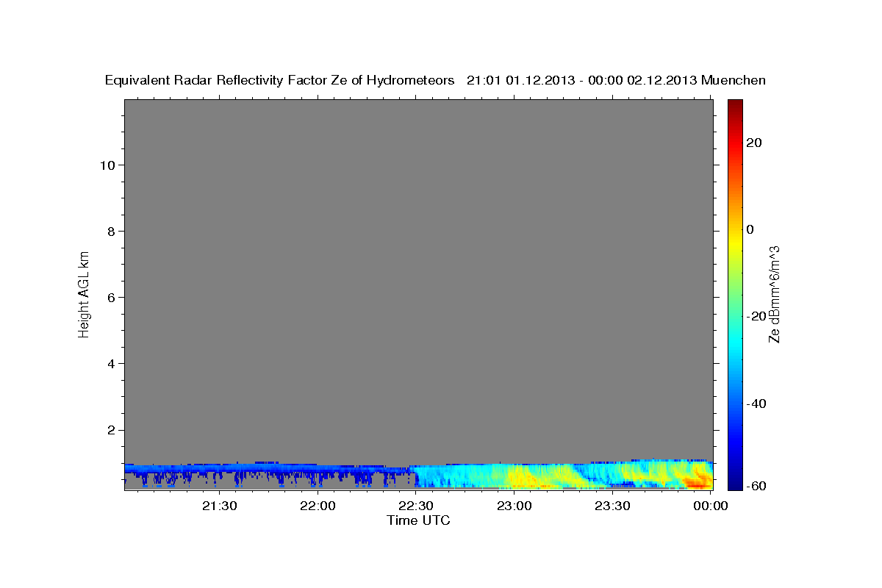Click the '10' height tick label
The width and height of the screenshot is (882, 588).
click(107, 165)
